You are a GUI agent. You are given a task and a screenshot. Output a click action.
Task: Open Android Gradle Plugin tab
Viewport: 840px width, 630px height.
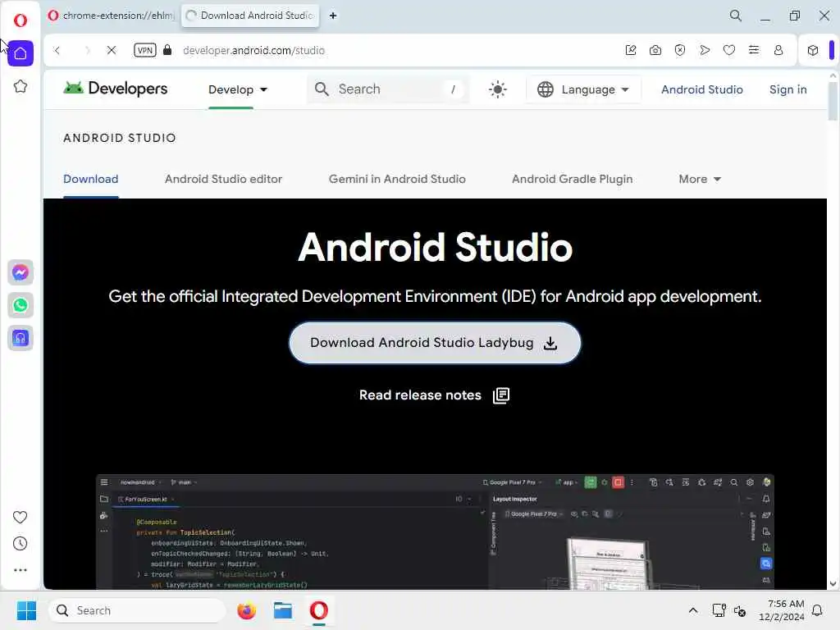[572, 179]
